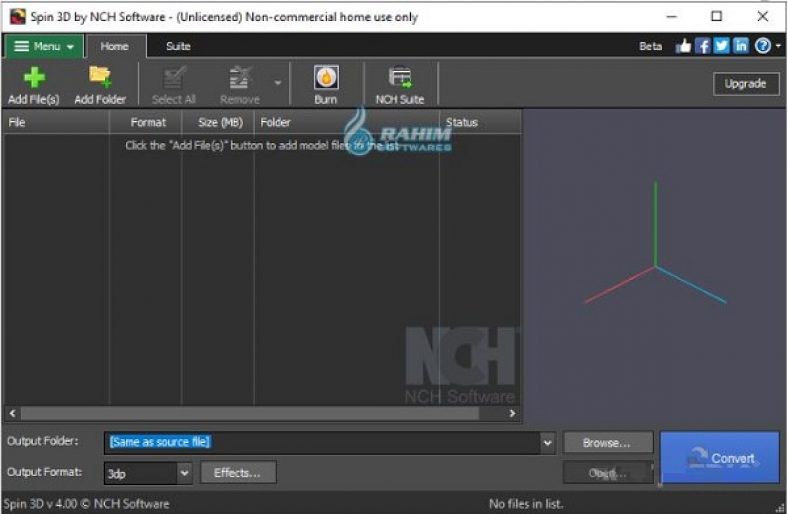Click the Remove toolbar icon
This screenshot has width=788, height=514.
pos(239,78)
